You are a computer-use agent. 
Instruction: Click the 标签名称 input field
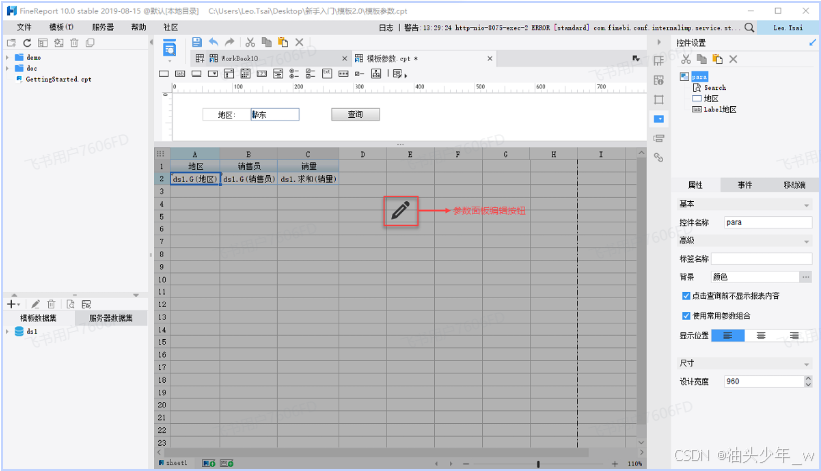pos(762,259)
